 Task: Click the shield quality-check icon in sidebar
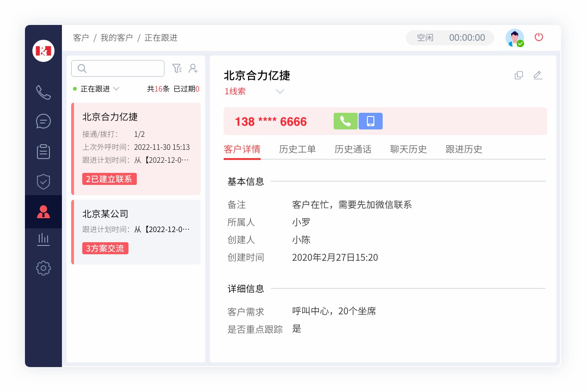43,182
